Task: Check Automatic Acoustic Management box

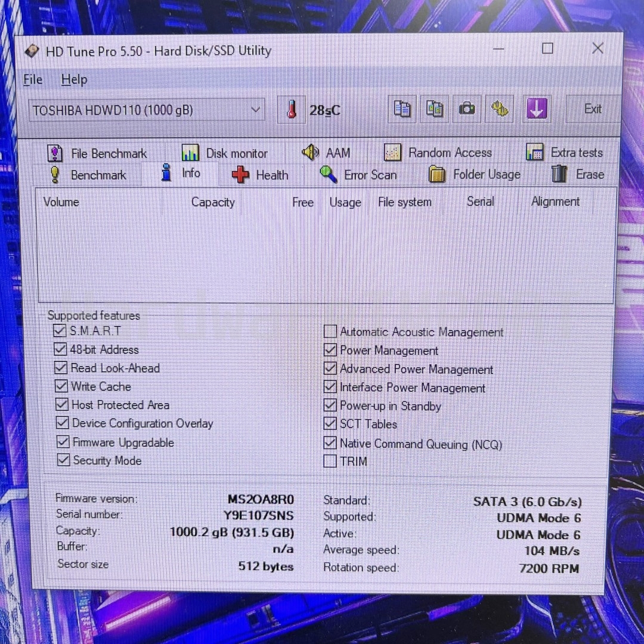Action: 330,332
